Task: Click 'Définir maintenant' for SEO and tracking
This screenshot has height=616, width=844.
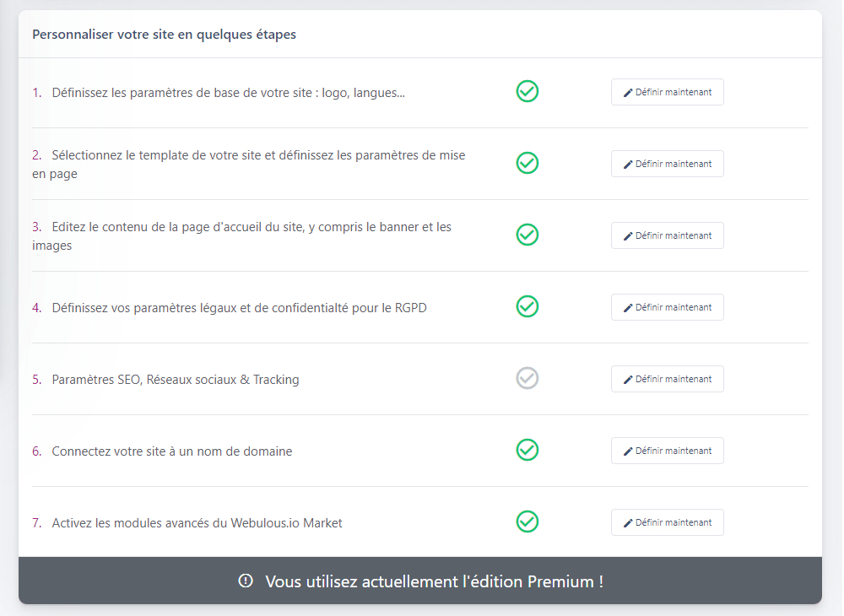Action: [667, 379]
